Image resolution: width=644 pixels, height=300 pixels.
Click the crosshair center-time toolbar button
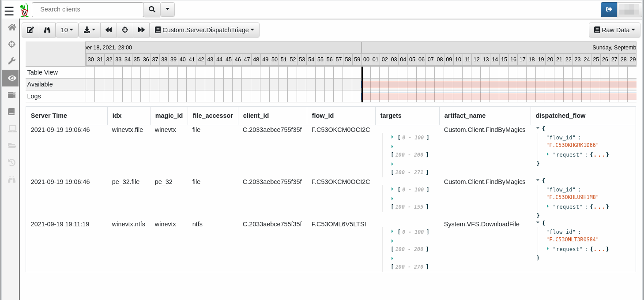[x=125, y=30]
